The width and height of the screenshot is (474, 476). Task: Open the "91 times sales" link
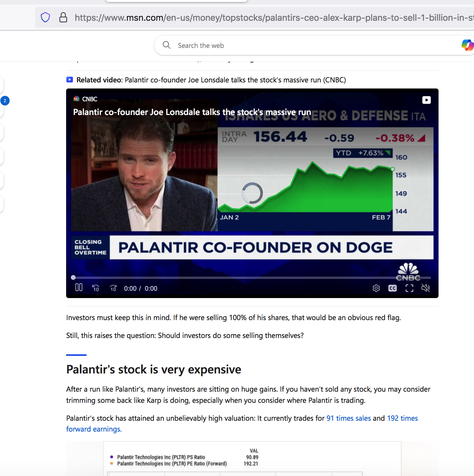(348, 418)
